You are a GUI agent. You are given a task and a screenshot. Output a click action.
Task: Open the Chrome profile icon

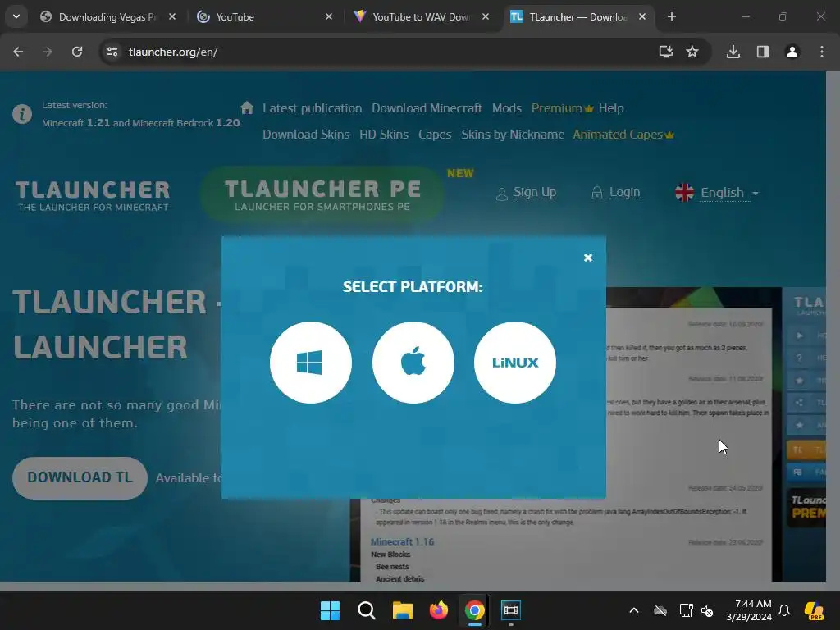792,52
